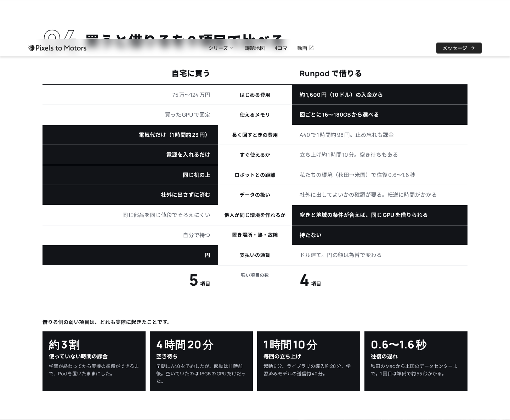Click the 他人が同じ環境を作れるか row label
Screen dimensions: 510x420
coord(255,215)
